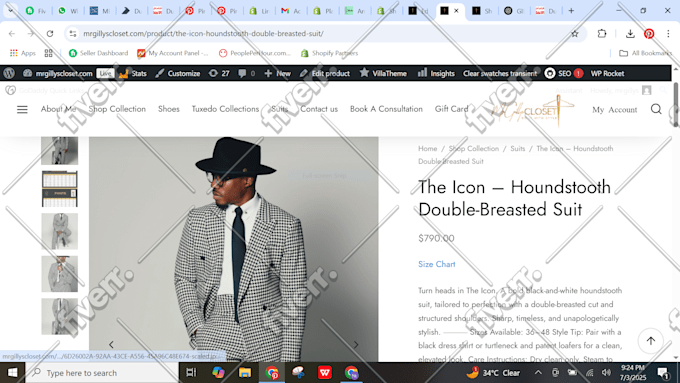Click Home in the breadcrumb
Image resolution: width=680 pixels, height=383 pixels.
(x=428, y=148)
